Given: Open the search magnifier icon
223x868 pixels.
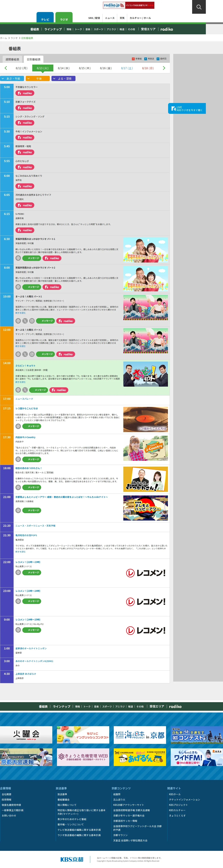Looking at the screenshot, I should (x=199, y=7).
